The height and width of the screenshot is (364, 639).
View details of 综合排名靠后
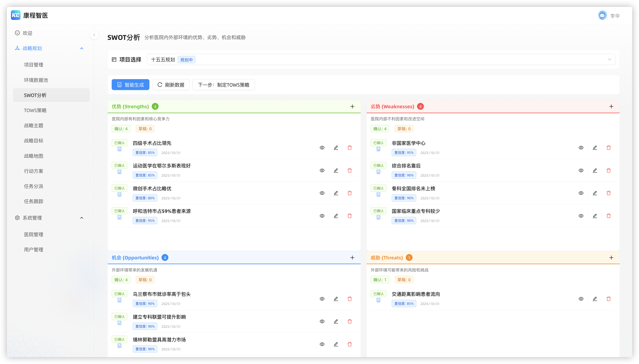coord(581,171)
